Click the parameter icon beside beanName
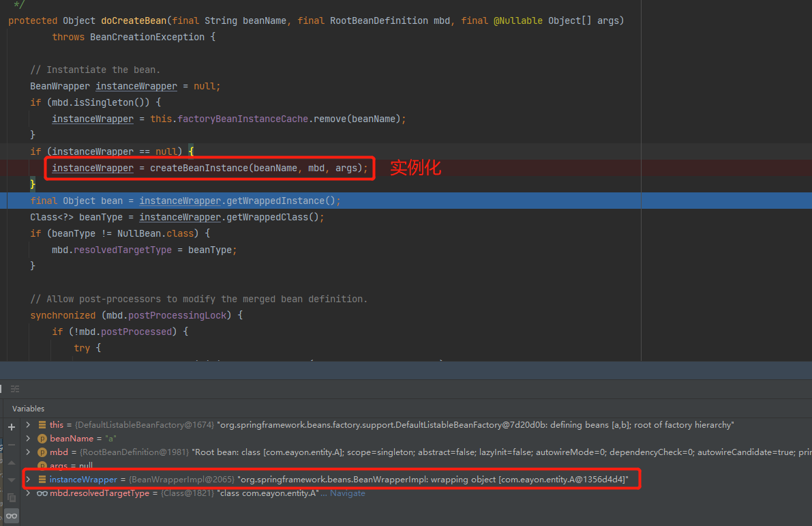 click(x=42, y=439)
